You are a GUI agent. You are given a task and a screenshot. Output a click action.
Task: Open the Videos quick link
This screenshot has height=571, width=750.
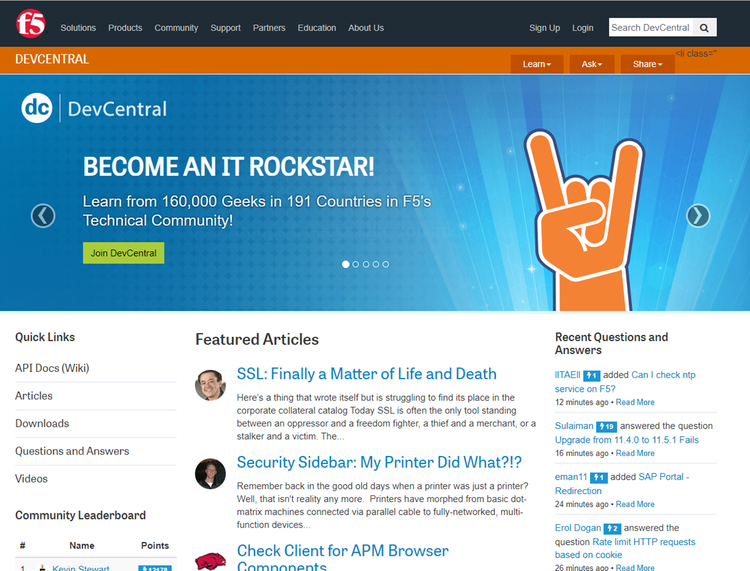click(x=31, y=479)
